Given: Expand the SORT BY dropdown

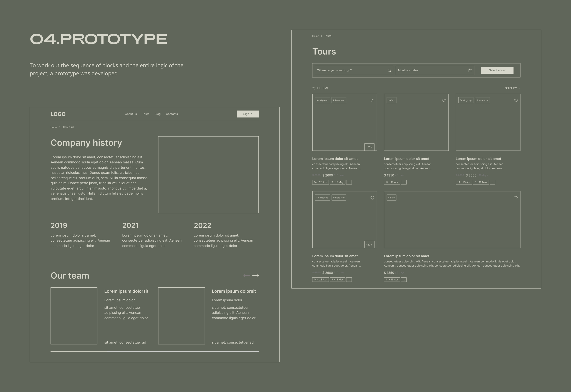Looking at the screenshot, I should click(x=512, y=88).
